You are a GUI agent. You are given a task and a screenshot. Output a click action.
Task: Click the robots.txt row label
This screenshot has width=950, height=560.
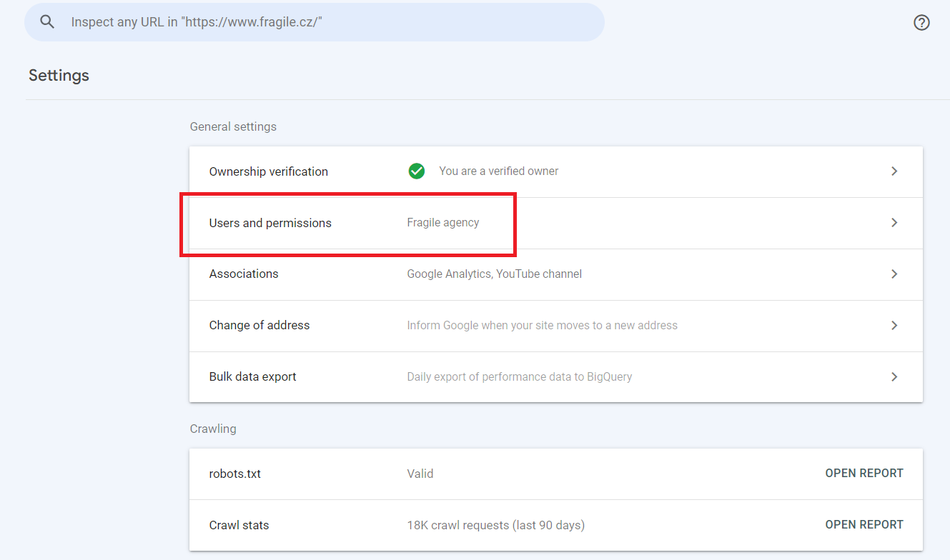coord(234,474)
